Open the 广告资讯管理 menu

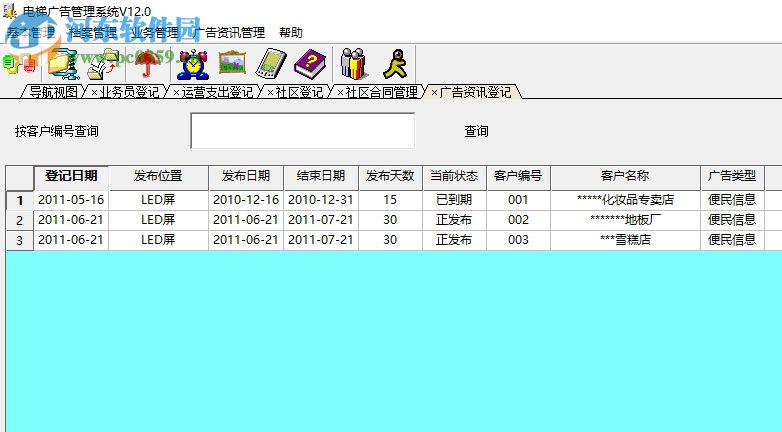point(229,33)
